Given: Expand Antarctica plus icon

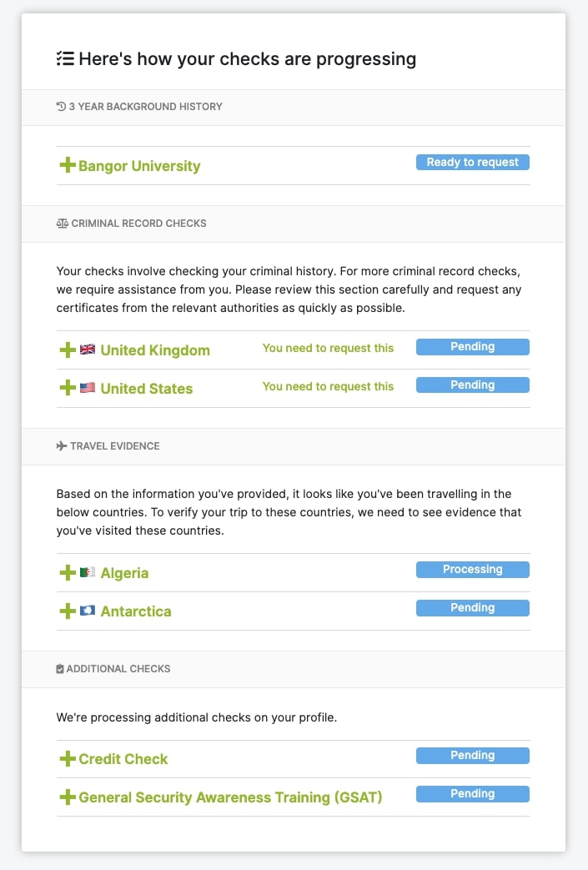Looking at the screenshot, I should coord(68,611).
